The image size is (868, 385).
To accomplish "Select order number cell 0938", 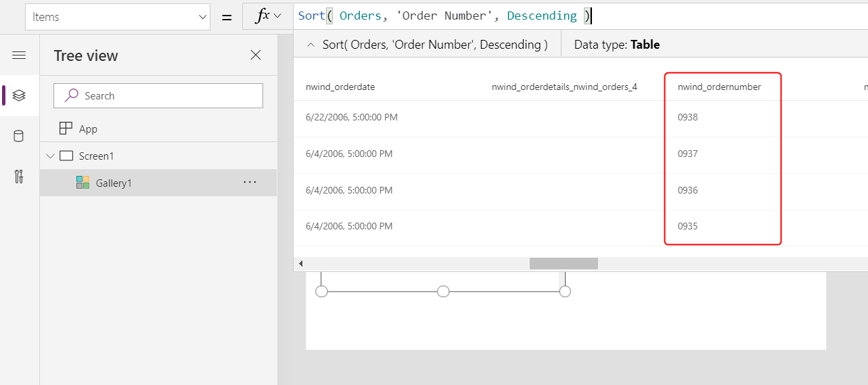I will pos(687,117).
